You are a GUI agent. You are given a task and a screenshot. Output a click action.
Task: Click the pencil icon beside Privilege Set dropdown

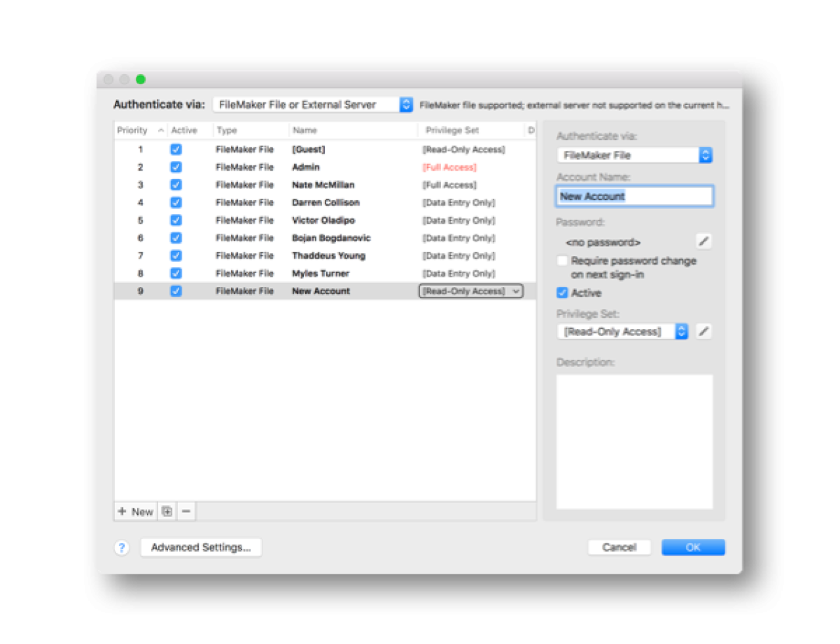coord(703,332)
